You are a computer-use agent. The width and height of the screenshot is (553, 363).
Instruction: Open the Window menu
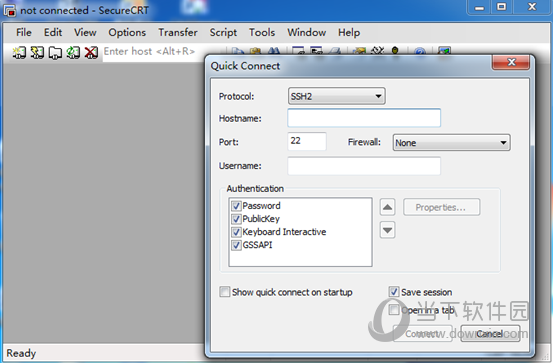[x=306, y=32]
